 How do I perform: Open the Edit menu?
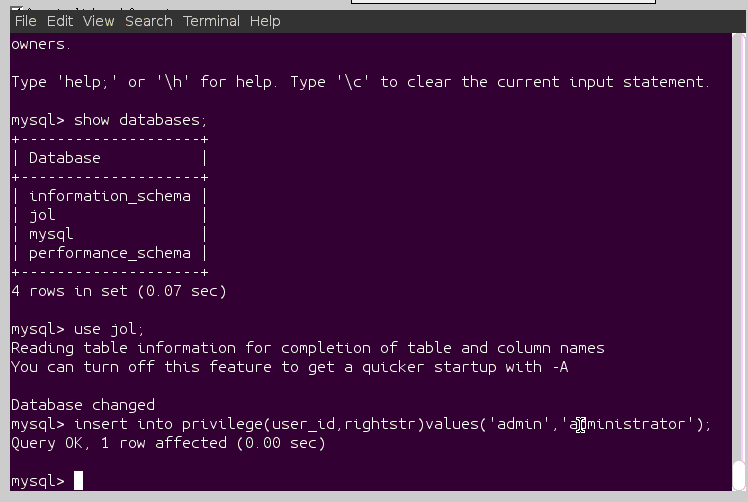coord(60,21)
